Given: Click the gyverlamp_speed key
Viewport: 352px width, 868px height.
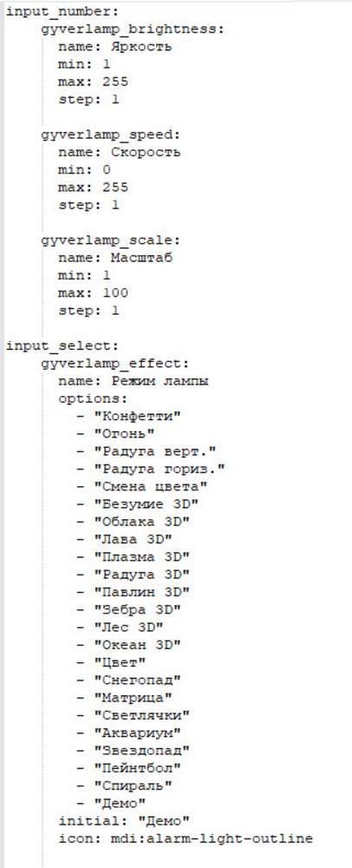Looking at the screenshot, I should [111, 135].
